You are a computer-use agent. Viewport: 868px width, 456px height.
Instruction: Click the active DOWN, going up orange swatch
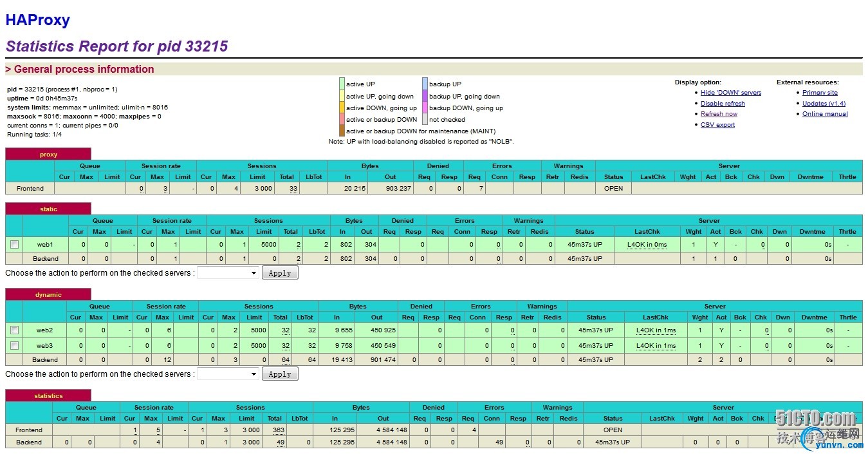pos(342,108)
